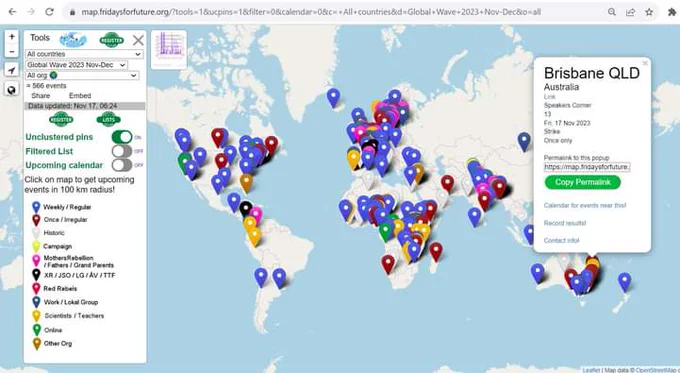Viewport: 680px width, 373px height.
Task: Click the black pin in Central America
Action: coord(246,210)
